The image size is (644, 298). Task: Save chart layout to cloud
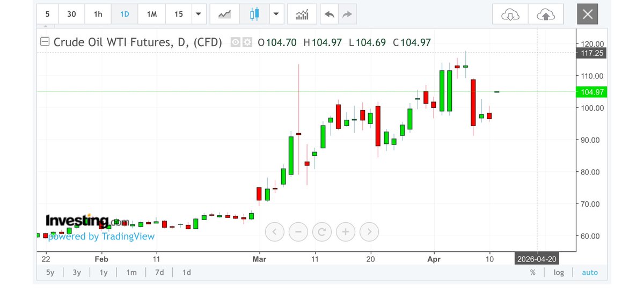coord(546,14)
